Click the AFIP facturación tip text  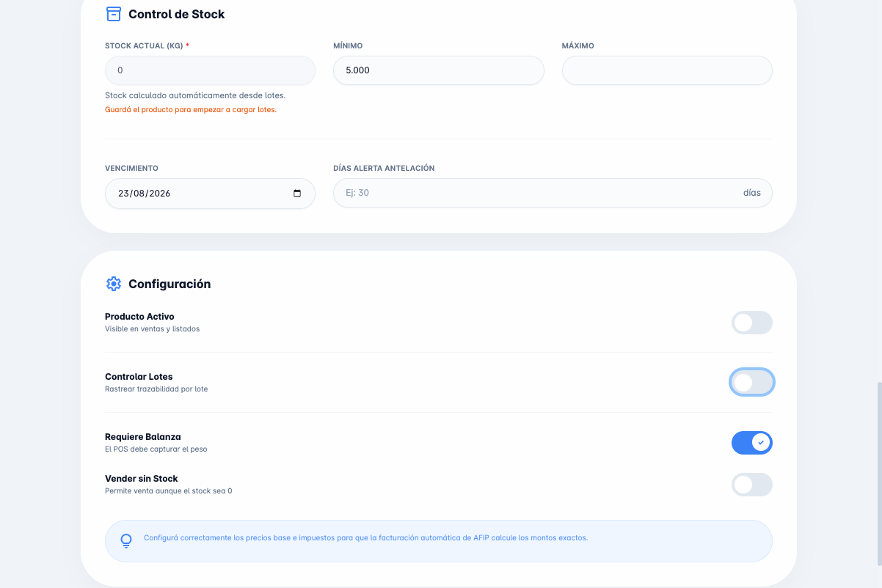(x=366, y=537)
